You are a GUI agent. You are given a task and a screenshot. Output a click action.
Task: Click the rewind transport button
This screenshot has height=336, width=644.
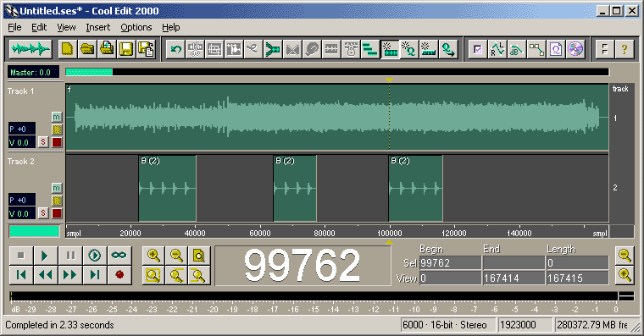[x=45, y=275]
